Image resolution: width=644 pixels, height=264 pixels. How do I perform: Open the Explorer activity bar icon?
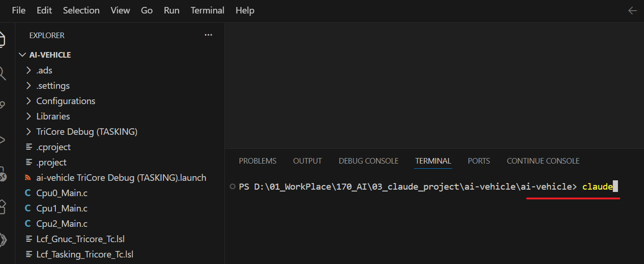[2, 40]
